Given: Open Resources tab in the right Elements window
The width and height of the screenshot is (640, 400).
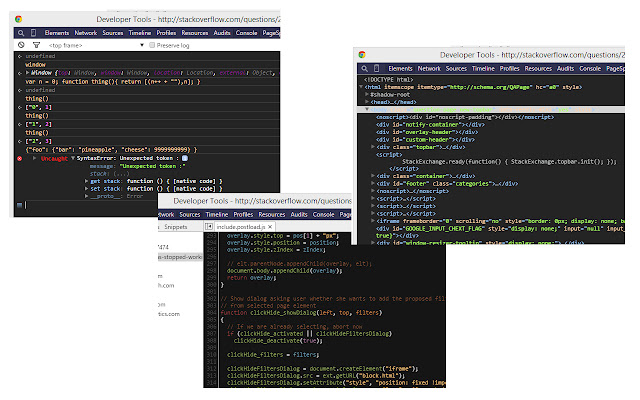Looking at the screenshot, I should pos(538,68).
